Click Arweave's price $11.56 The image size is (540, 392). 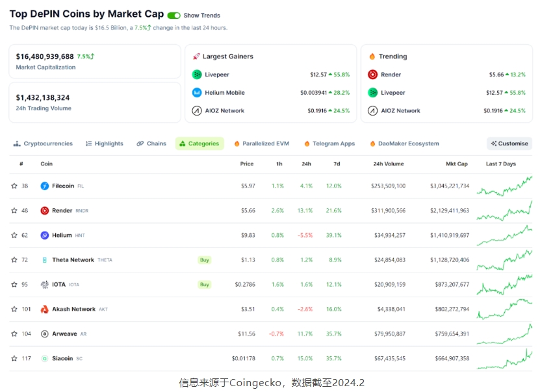(246, 334)
